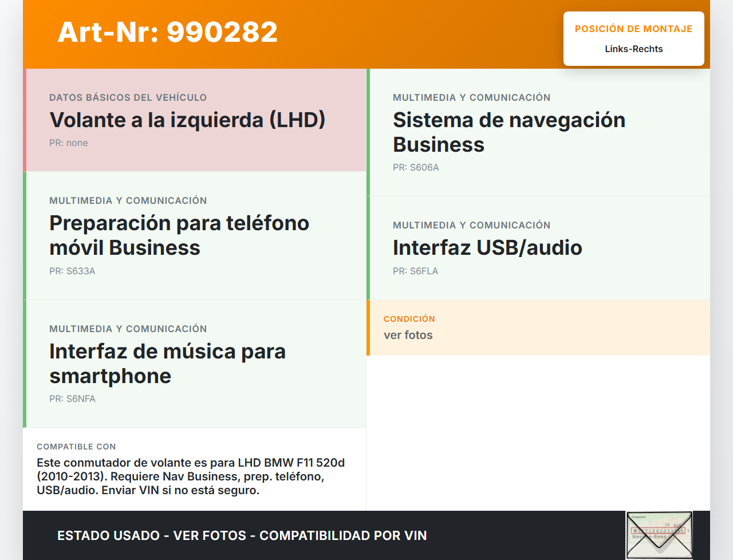Select the Links-Rechts mounting position text
This screenshot has height=560, width=733.
coord(633,49)
